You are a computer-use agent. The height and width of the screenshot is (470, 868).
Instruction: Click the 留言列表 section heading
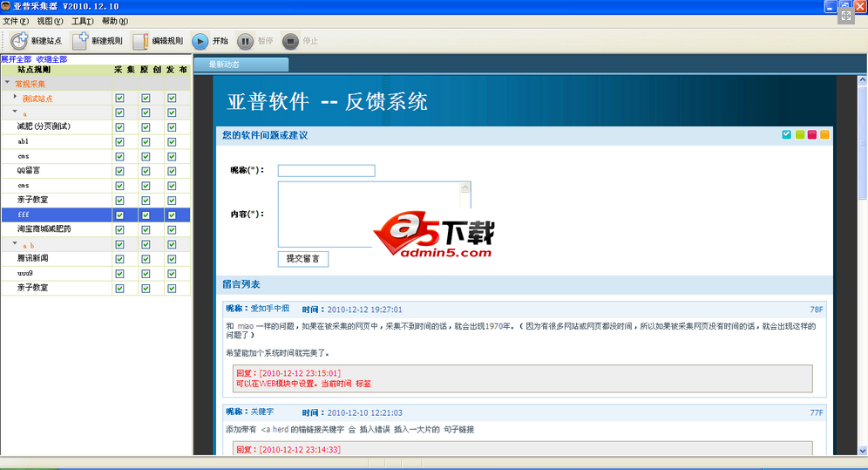click(x=241, y=284)
